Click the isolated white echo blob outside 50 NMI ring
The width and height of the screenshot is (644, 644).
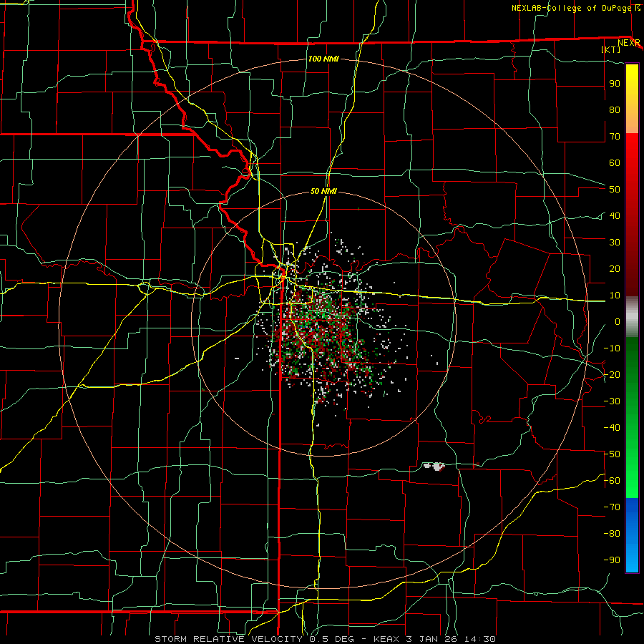coord(434,466)
